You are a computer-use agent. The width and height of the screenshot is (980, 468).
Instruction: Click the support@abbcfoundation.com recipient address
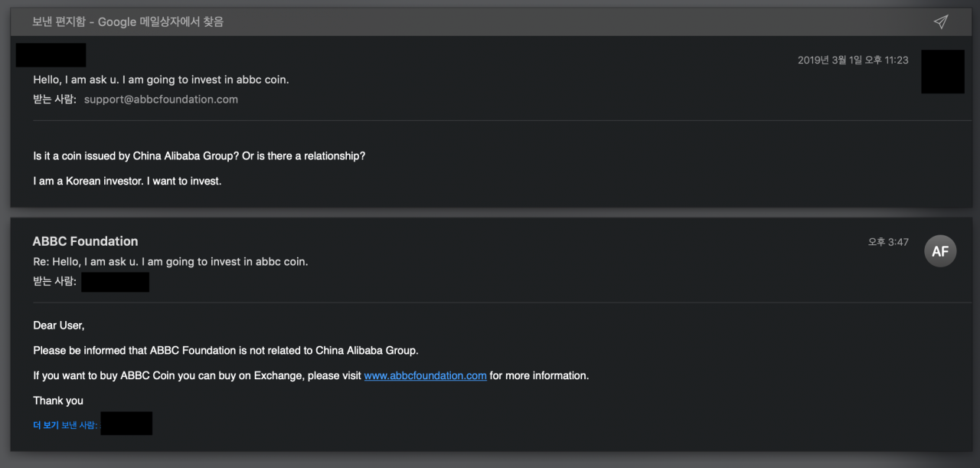coord(161,100)
